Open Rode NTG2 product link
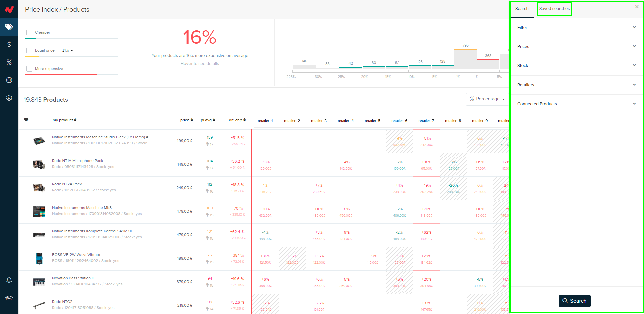 coord(62,302)
